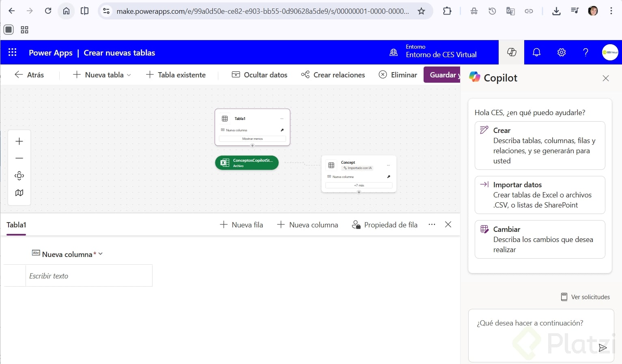Open the browser tab groups grid

[x=24, y=30]
